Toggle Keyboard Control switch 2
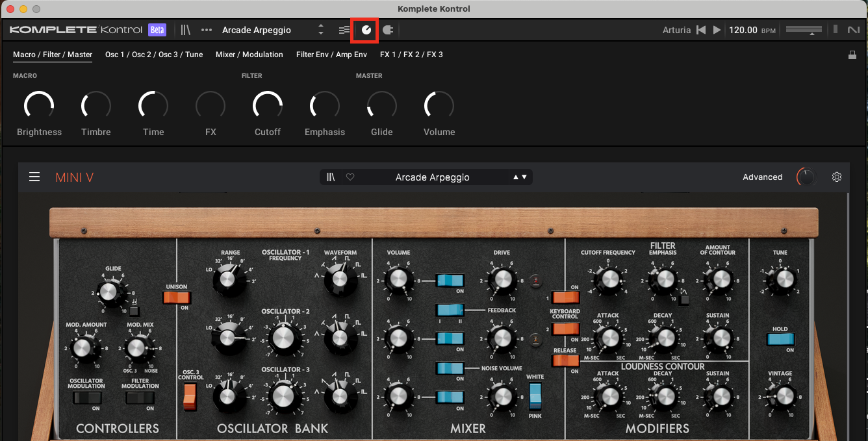The height and width of the screenshot is (441, 868). pos(565,329)
